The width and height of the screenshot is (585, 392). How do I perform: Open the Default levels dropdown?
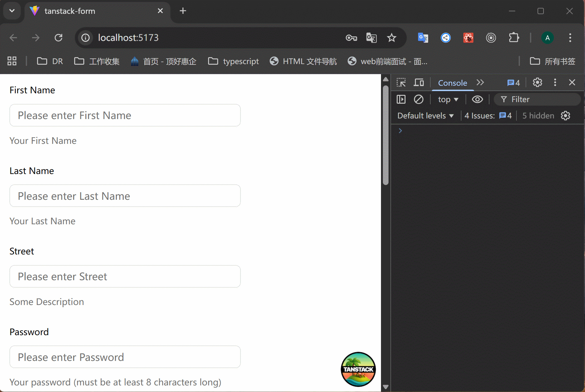pyautogui.click(x=425, y=116)
